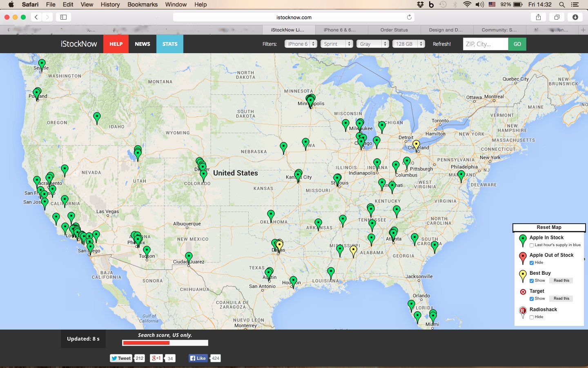The height and width of the screenshot is (368, 588).
Task: Click the Safari back arrow
Action: tap(36, 17)
